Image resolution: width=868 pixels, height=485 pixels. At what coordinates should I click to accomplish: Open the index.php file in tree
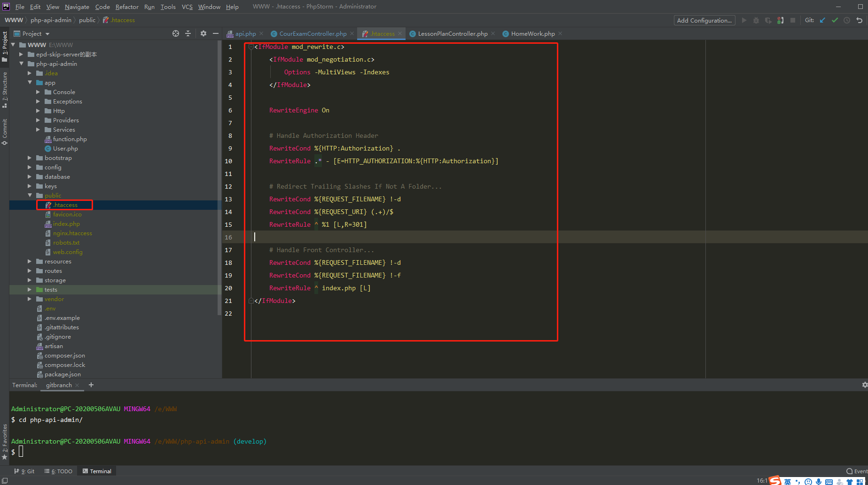66,224
